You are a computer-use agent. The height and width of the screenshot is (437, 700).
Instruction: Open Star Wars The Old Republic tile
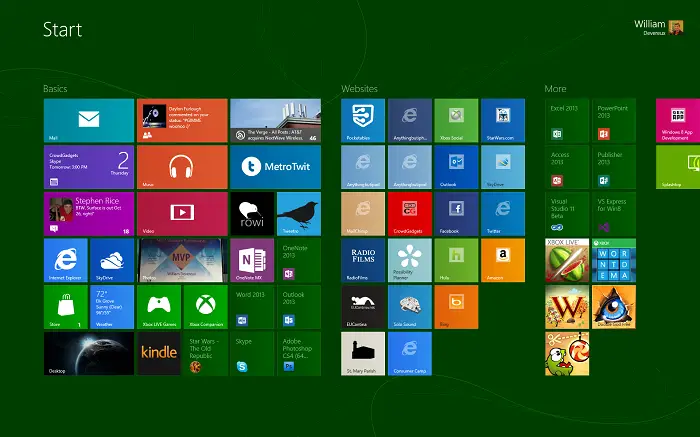[x=205, y=354]
